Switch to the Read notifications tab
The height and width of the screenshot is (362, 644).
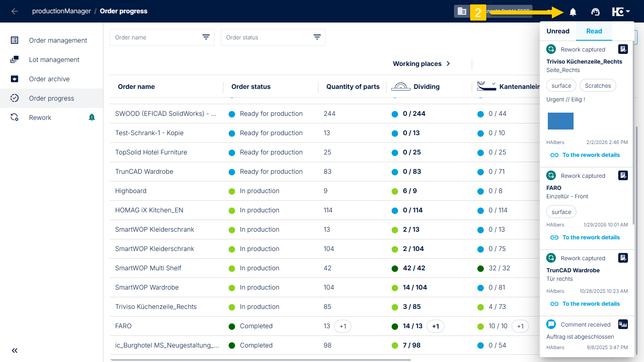(x=594, y=31)
